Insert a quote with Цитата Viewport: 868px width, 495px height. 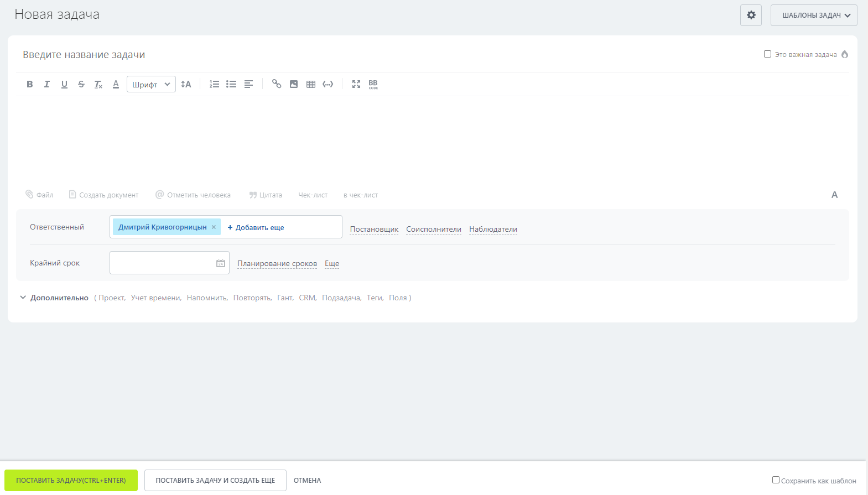point(266,195)
